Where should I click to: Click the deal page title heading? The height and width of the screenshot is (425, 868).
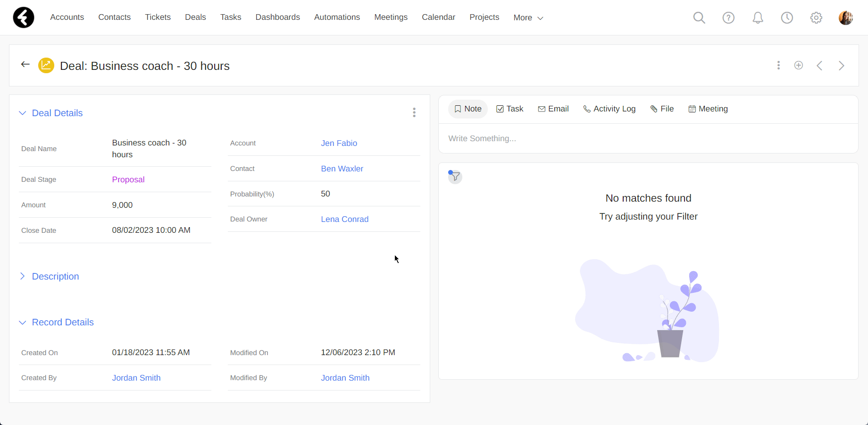pos(145,66)
